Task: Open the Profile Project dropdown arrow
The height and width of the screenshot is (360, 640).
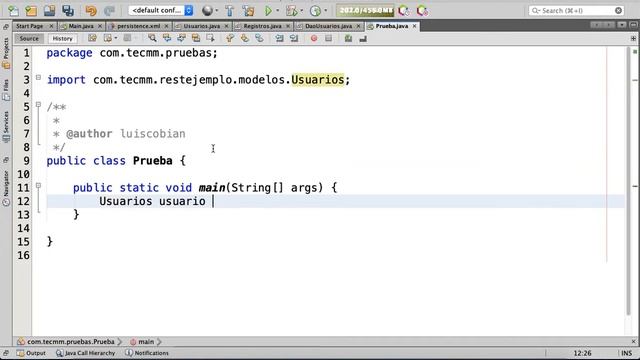Action: (x=325, y=11)
